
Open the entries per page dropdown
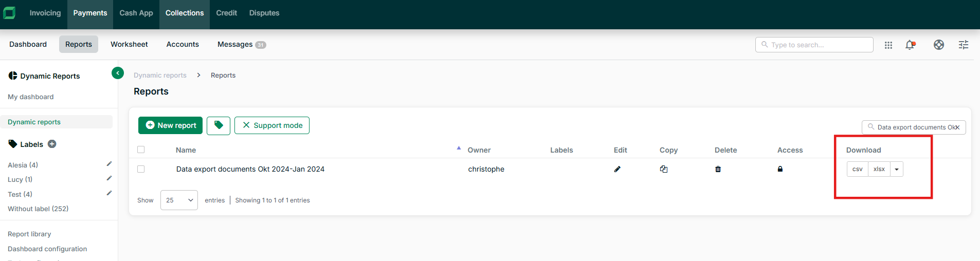coord(179,200)
